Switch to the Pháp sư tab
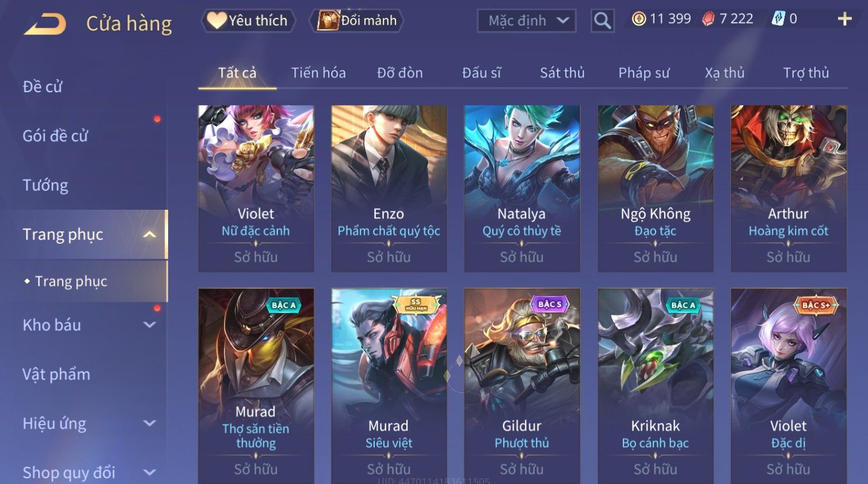The height and width of the screenshot is (484, 868). 644,73
